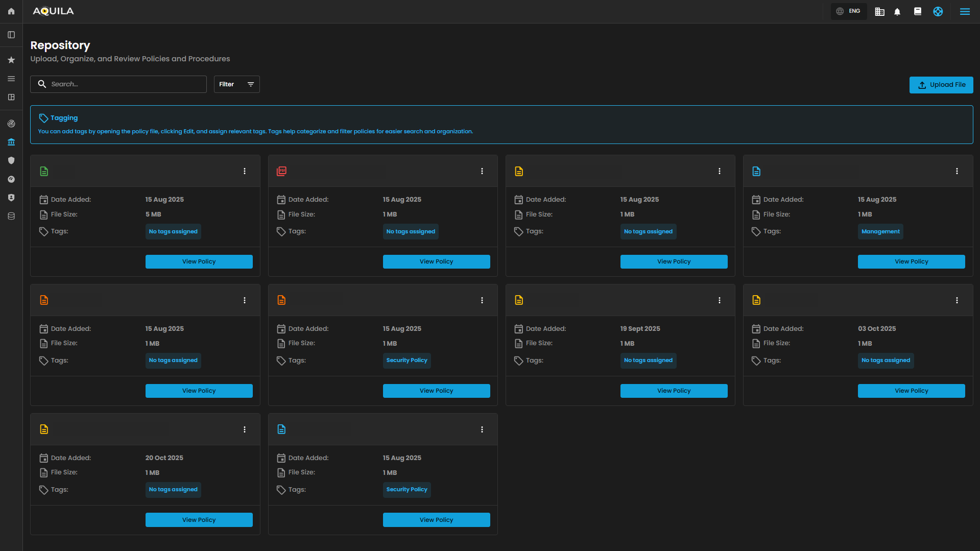Go to home via house icon
Screen dimensions: 980x551
point(11,11)
